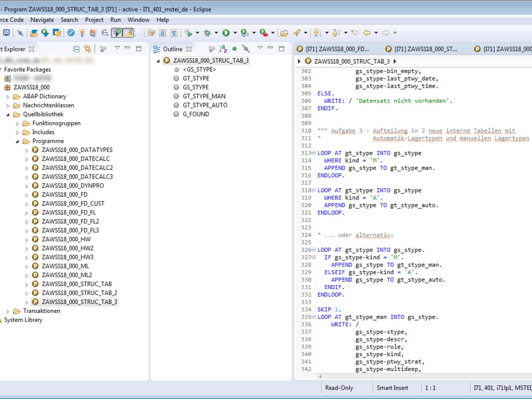Image resolution: width=532 pixels, height=399 pixels.
Task: Click the Link with Editor arrows icon
Action: [x=87, y=49]
